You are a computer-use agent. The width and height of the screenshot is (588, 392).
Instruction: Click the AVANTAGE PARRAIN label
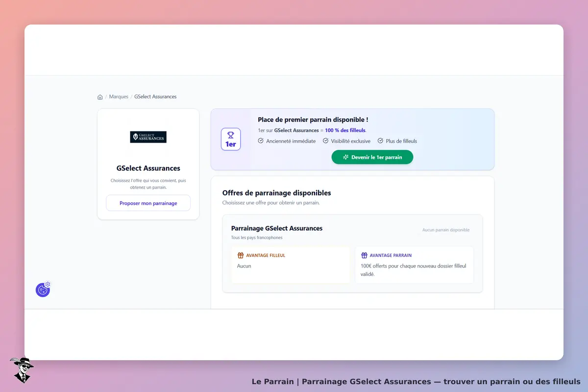point(391,255)
